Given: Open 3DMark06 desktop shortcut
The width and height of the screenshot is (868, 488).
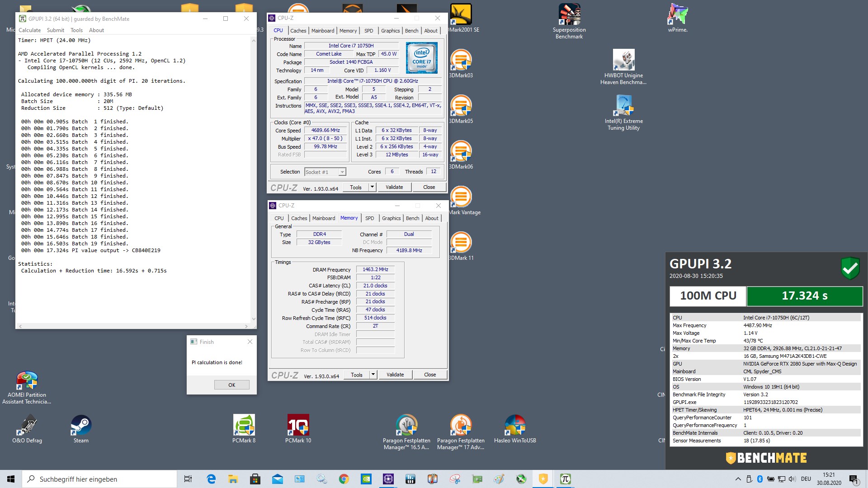Looking at the screenshot, I should point(461,155).
